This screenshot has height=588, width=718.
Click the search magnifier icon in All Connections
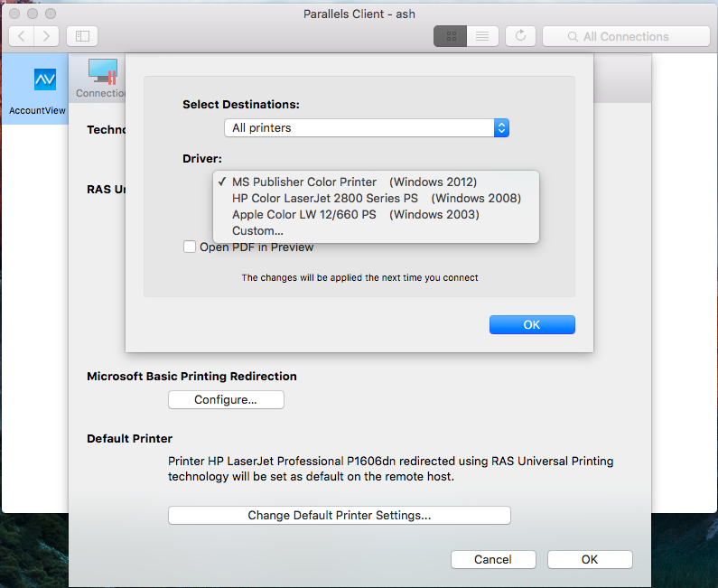(x=573, y=37)
